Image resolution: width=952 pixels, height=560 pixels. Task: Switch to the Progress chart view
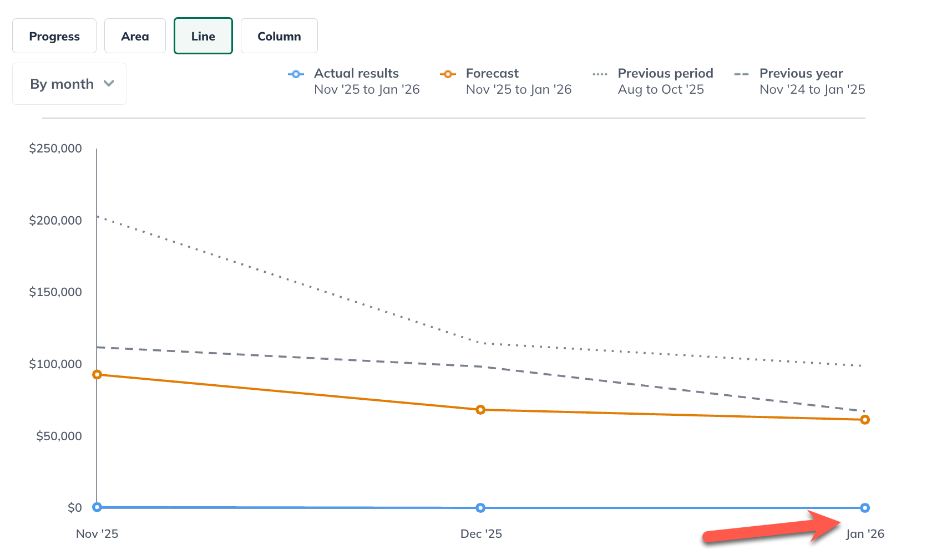(54, 36)
